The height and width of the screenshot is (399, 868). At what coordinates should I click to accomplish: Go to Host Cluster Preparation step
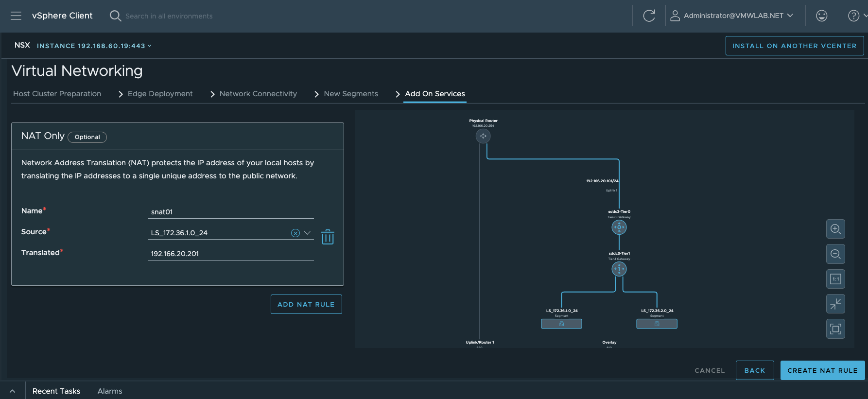tap(57, 94)
